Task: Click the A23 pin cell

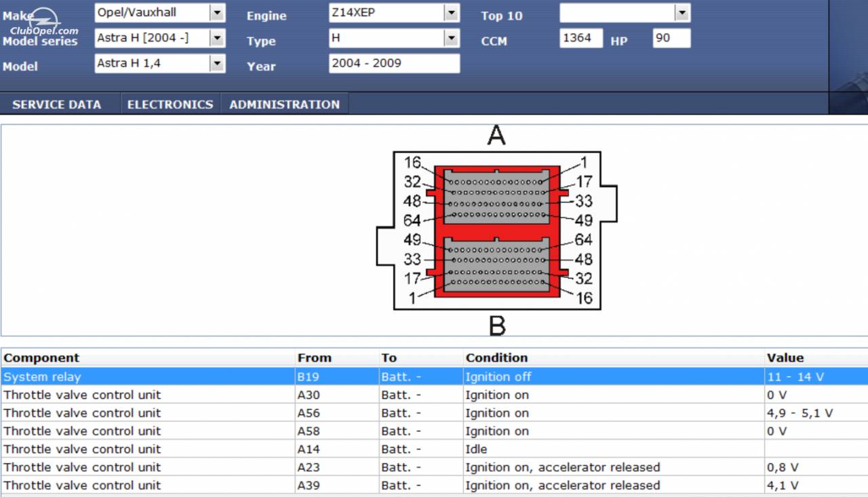Action: (336, 467)
